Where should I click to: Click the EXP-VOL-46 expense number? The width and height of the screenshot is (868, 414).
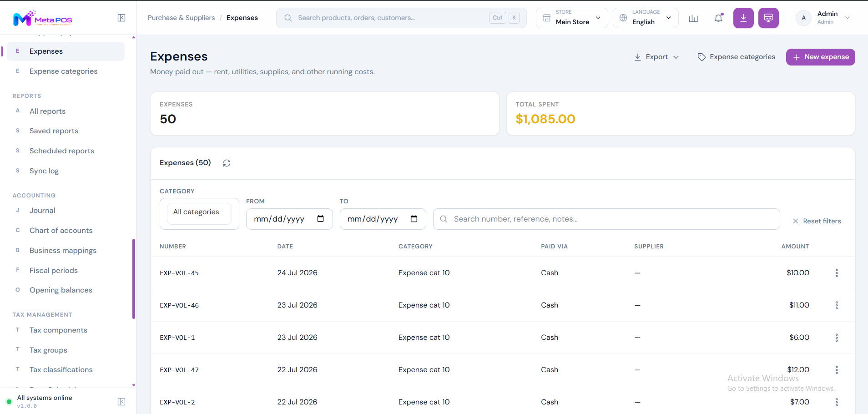(x=179, y=305)
